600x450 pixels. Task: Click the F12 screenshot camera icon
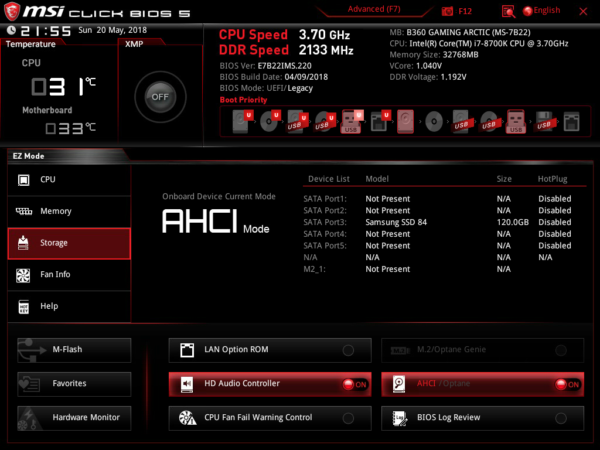click(447, 11)
